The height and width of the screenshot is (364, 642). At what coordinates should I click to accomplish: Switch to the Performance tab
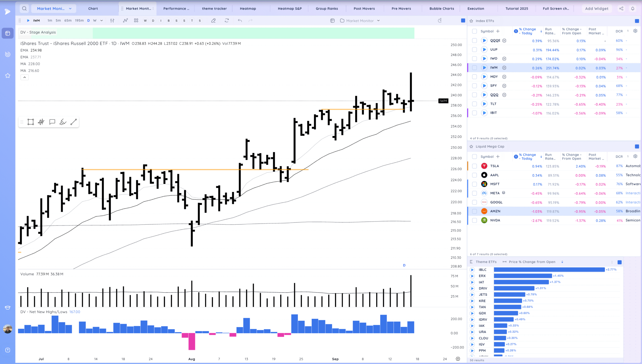[x=176, y=9]
